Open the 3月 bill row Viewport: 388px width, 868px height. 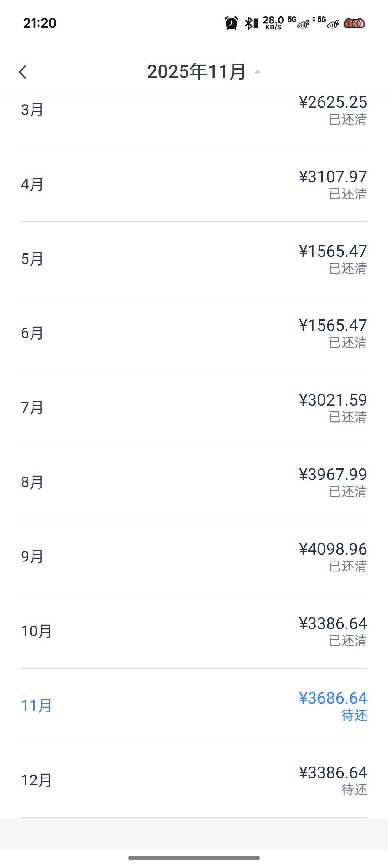[194, 111]
